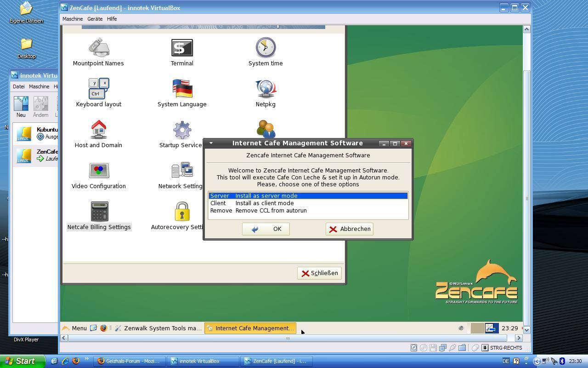The image size is (588, 368).
Task: Click the network status icon in VirtualBox
Action: 443,348
